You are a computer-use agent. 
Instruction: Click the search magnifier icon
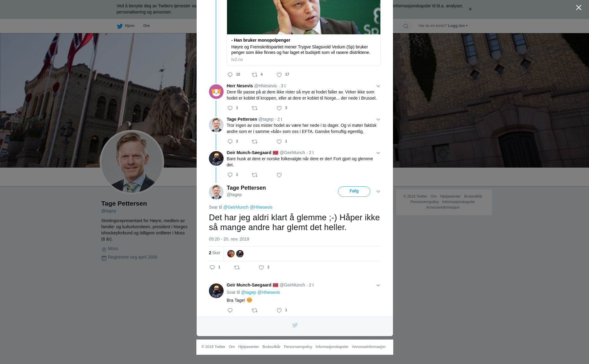click(x=406, y=26)
